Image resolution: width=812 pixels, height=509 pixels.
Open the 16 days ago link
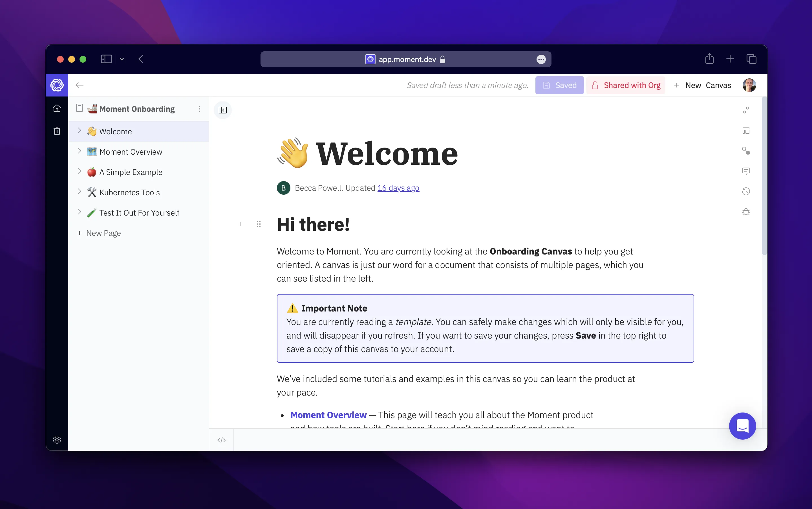click(398, 188)
